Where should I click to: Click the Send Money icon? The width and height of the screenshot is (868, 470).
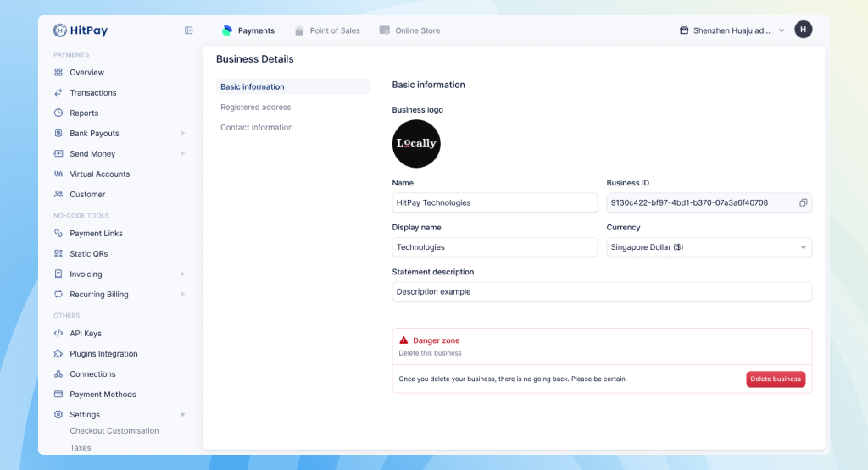(58, 154)
